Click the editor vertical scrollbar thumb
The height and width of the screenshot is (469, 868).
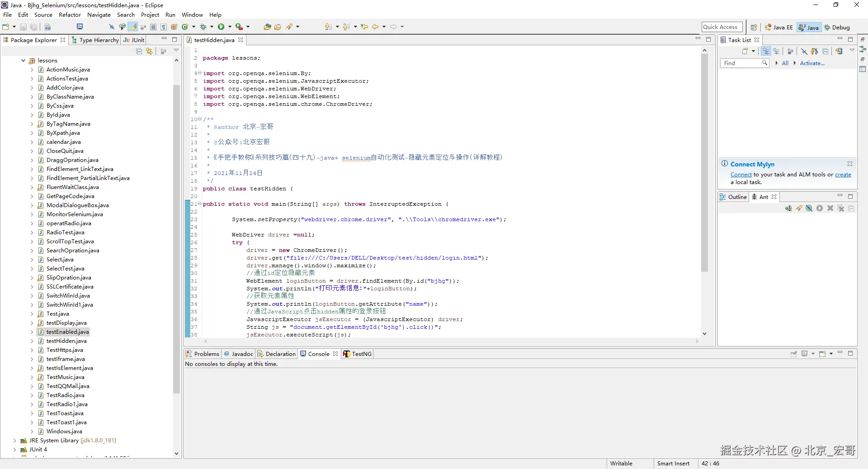[704, 163]
